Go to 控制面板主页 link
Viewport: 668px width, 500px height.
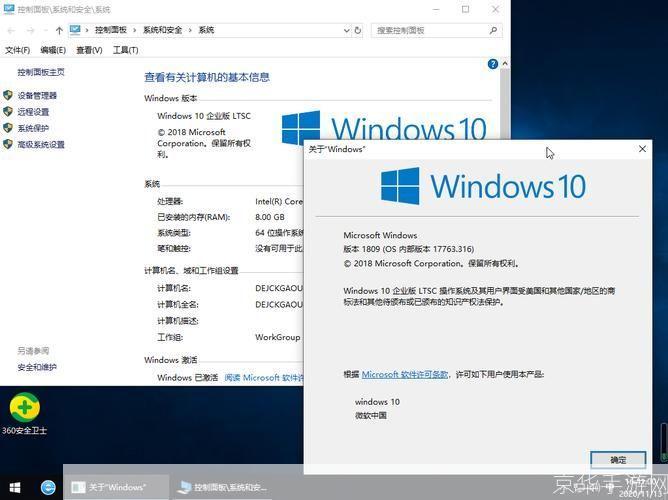[x=41, y=72]
